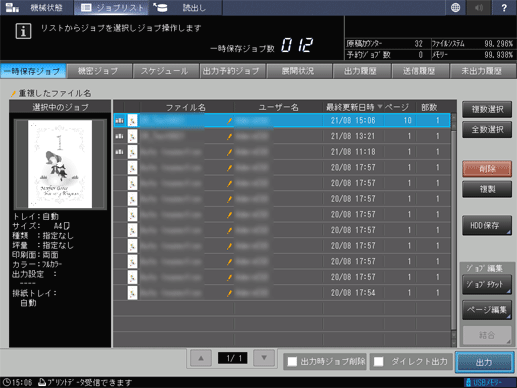Open the ジョブチケット editor
The width and height of the screenshot is (517, 388).
tap(487, 284)
